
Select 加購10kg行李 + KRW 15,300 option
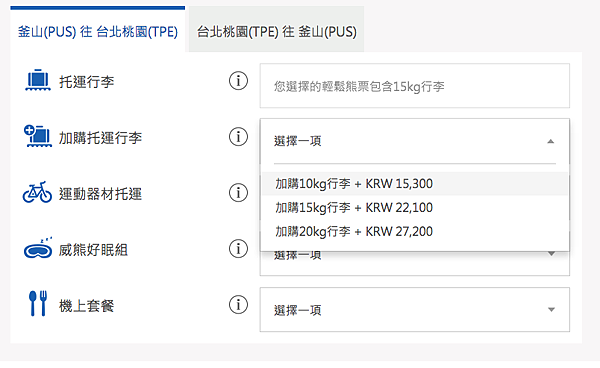click(415, 184)
